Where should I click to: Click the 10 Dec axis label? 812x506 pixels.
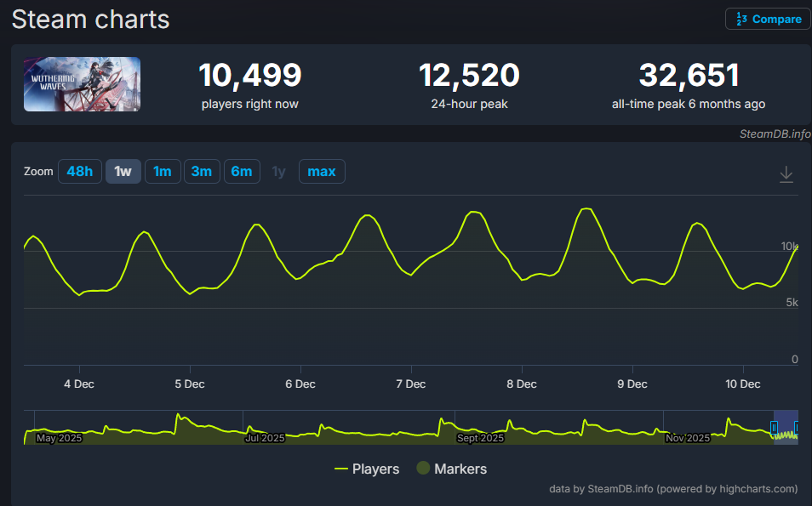pyautogui.click(x=742, y=384)
